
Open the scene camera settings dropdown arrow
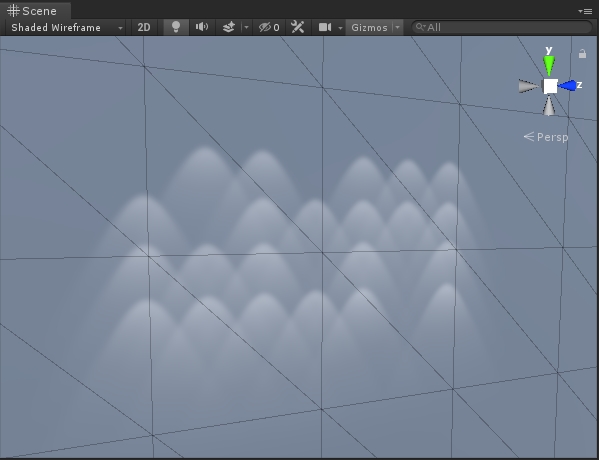pos(340,28)
